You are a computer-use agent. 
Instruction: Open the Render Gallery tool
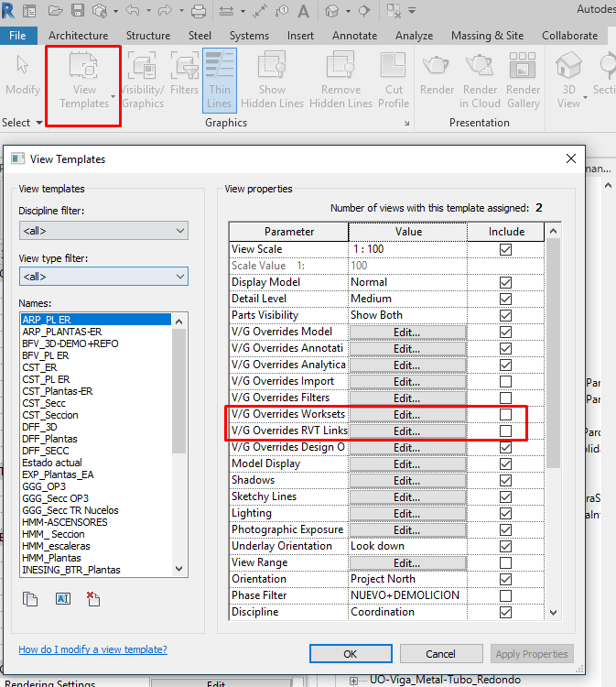tap(524, 81)
